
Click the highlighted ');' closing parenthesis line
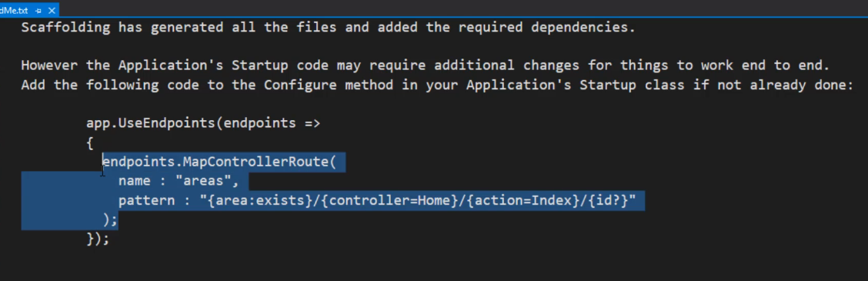pos(110,219)
